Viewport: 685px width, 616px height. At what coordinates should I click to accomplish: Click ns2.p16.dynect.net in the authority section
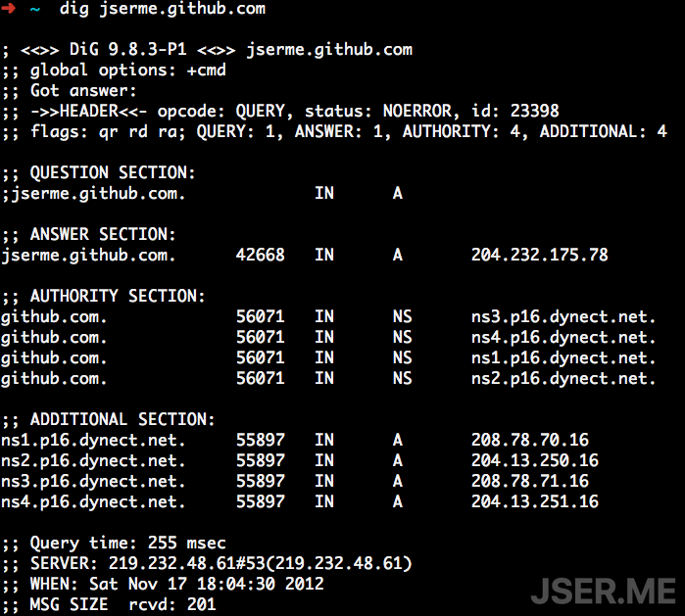(563, 379)
